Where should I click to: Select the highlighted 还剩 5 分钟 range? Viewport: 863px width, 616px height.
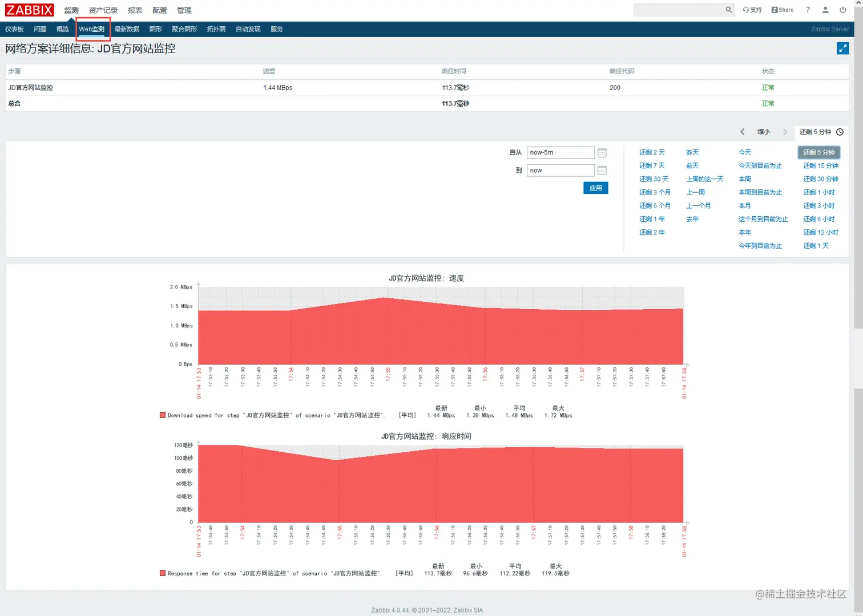click(x=819, y=152)
